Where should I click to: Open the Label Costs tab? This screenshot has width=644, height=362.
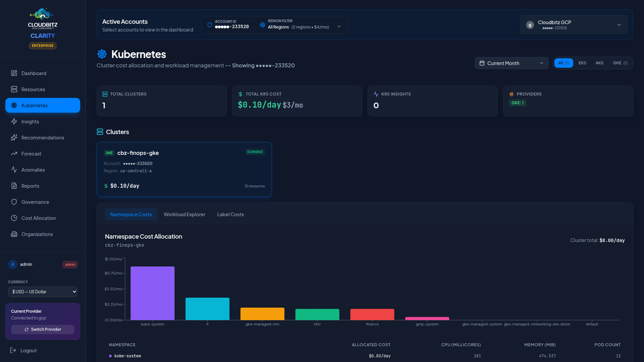point(230,215)
